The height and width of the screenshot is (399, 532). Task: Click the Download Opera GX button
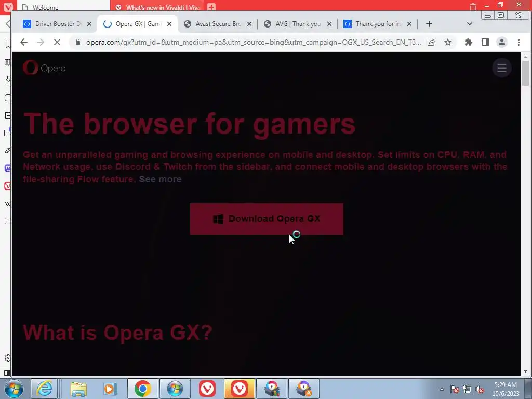[x=267, y=219]
